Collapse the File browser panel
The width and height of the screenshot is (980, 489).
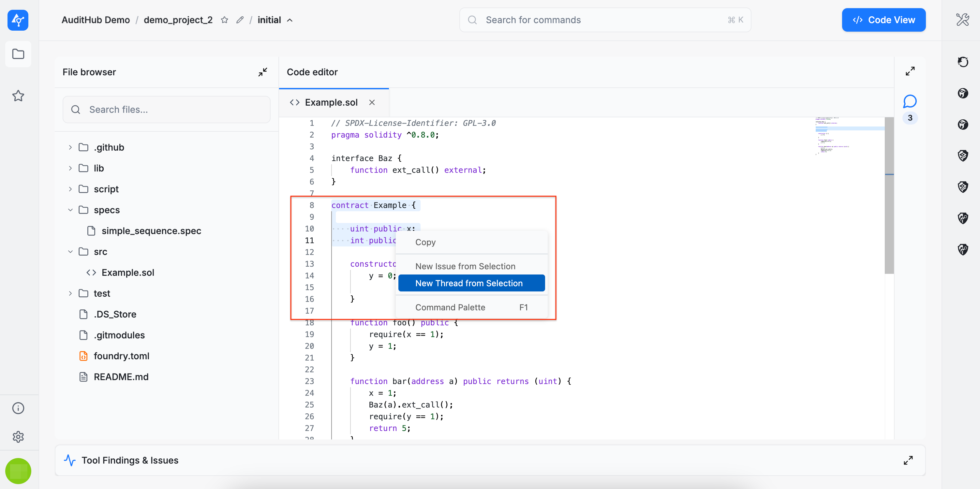click(262, 72)
